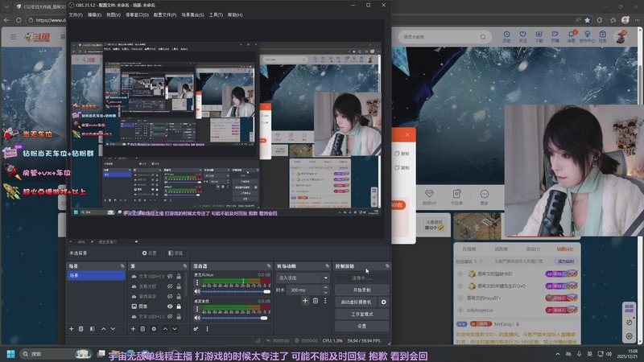Unlock the 文本 (GDI+) 2 source
The width and height of the screenshot is (644, 362).
[x=179, y=316]
